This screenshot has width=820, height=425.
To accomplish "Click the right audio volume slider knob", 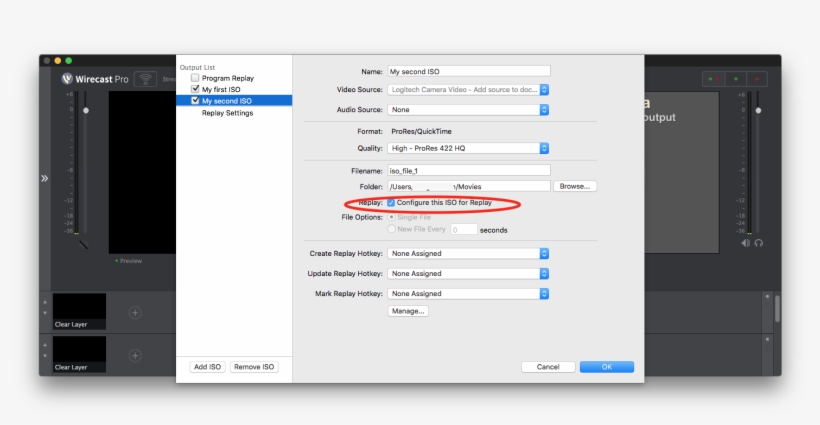I will point(758,110).
